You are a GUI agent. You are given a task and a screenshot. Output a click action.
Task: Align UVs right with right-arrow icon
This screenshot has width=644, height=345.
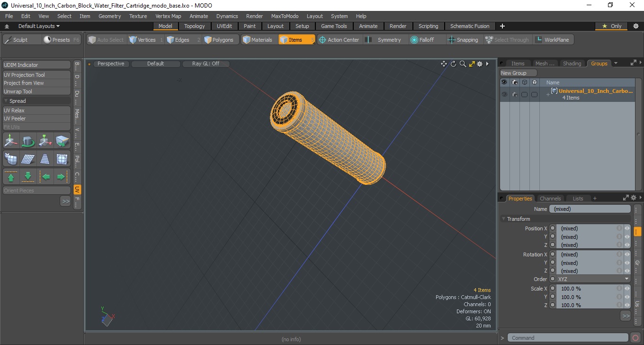pos(62,177)
